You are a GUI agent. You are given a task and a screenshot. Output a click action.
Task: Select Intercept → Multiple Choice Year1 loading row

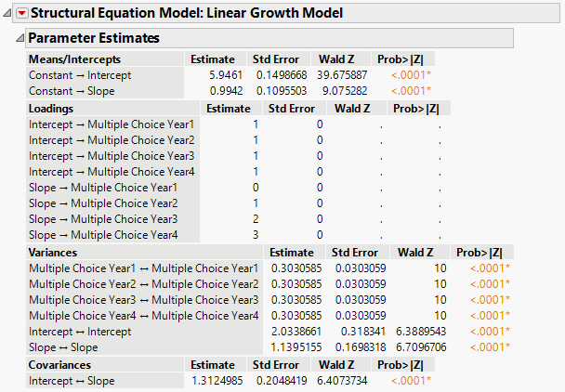tap(112, 124)
